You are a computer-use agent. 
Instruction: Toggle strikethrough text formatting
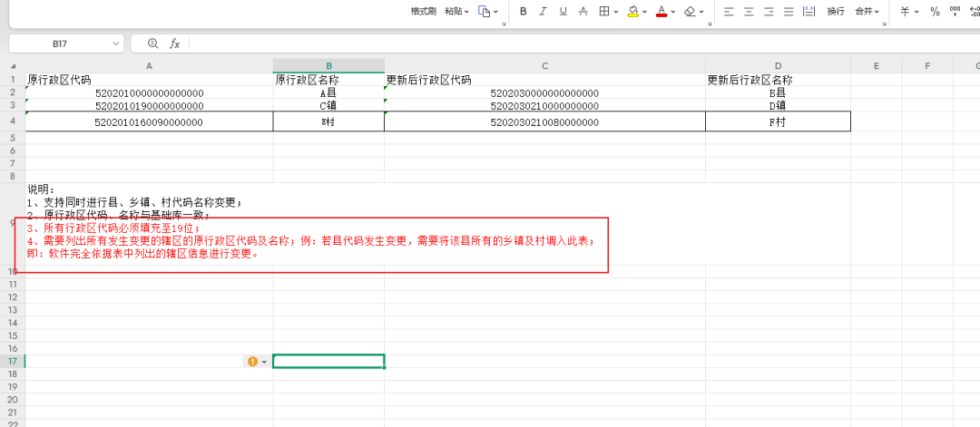(583, 12)
